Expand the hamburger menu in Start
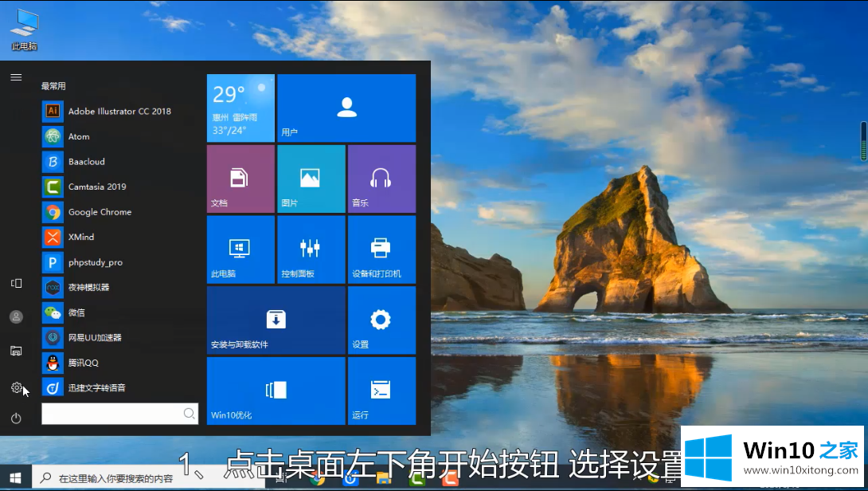The width and height of the screenshot is (868, 491). click(16, 77)
